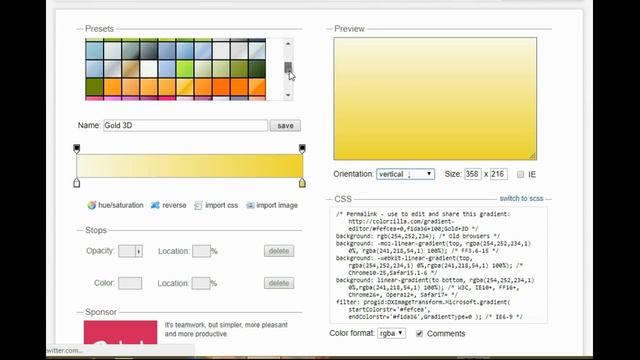Click the Presets section heading

click(x=99, y=29)
